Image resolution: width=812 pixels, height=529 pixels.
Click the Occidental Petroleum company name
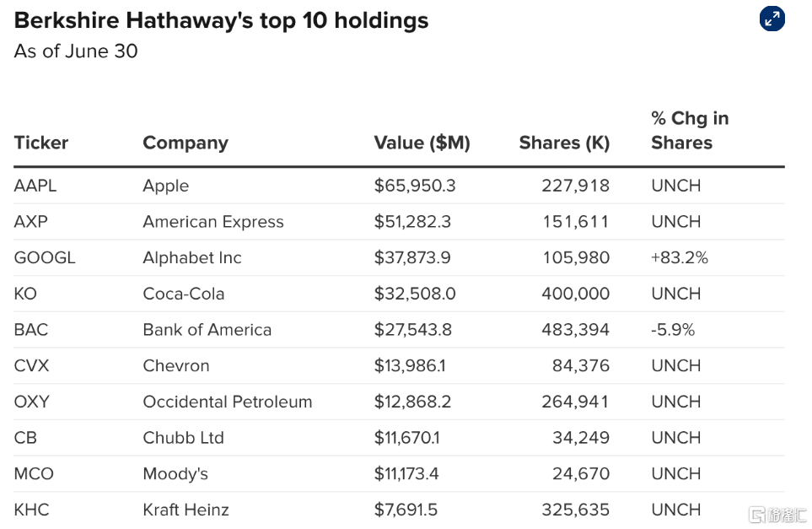point(228,402)
